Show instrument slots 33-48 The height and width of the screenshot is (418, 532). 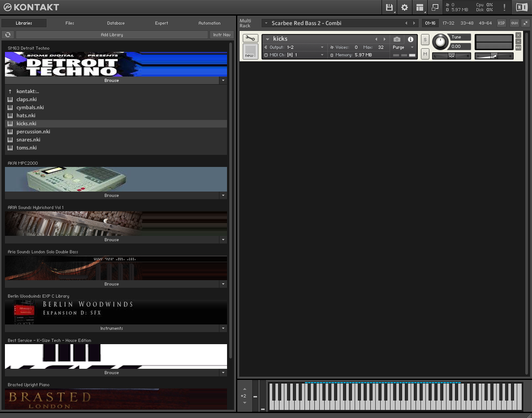pos(467,23)
